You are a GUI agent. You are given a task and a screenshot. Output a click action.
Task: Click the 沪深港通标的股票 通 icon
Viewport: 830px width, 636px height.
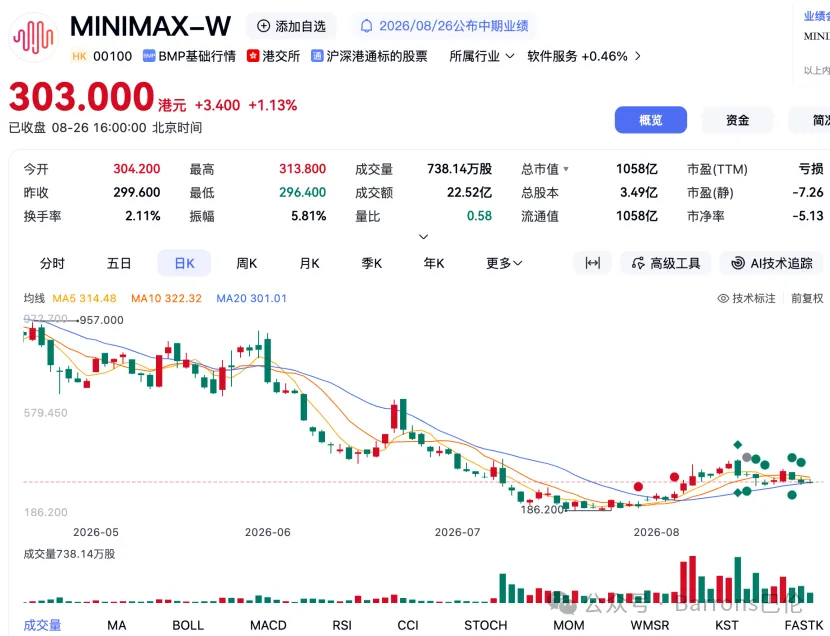[x=317, y=56]
